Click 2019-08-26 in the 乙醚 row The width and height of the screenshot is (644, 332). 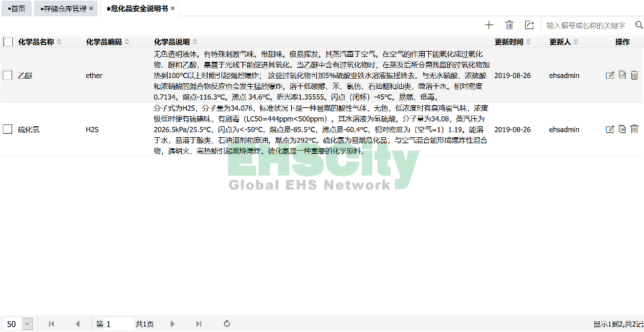pos(512,75)
